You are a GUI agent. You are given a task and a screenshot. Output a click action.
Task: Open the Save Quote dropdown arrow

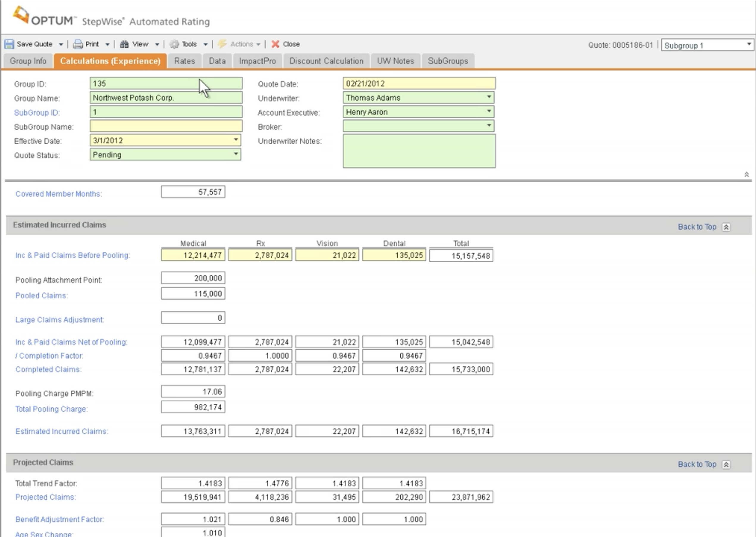61,44
